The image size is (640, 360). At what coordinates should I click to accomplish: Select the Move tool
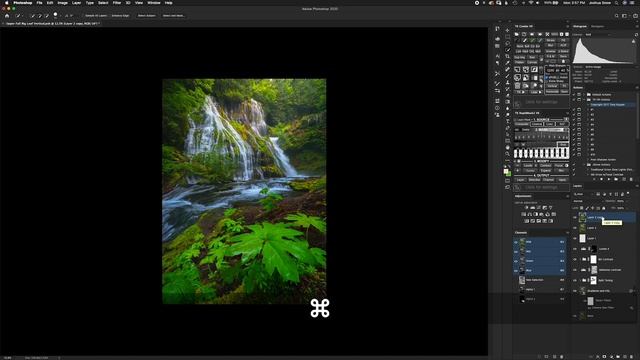[507, 30]
